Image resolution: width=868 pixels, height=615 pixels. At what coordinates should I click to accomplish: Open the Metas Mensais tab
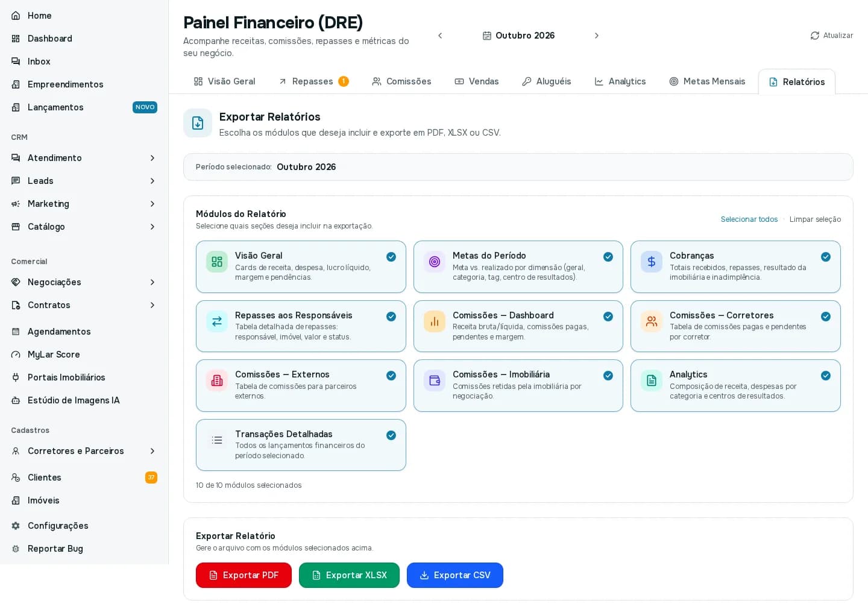point(707,81)
